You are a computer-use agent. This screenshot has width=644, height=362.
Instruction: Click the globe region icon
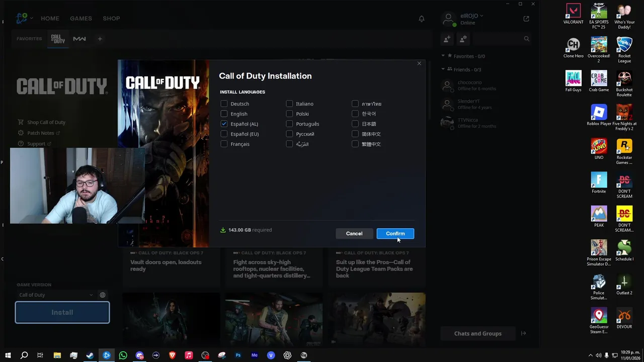[103, 295]
